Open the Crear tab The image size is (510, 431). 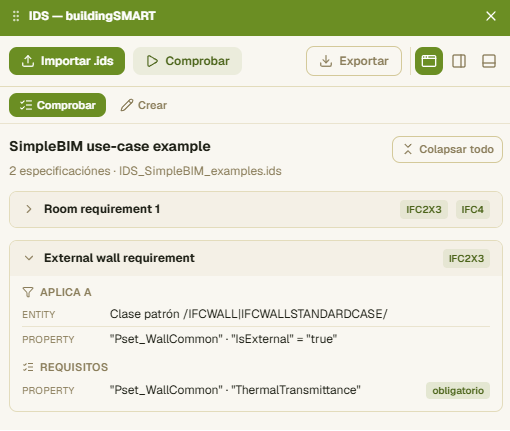point(144,105)
